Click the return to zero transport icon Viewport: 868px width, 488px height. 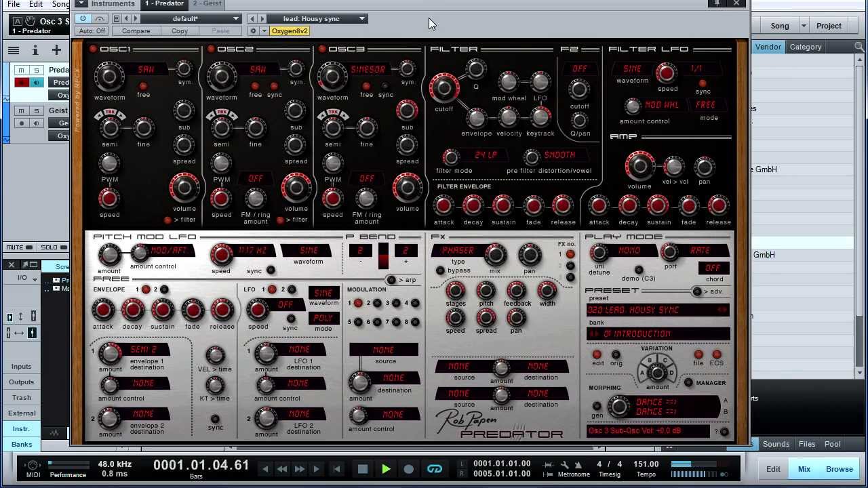(336, 469)
